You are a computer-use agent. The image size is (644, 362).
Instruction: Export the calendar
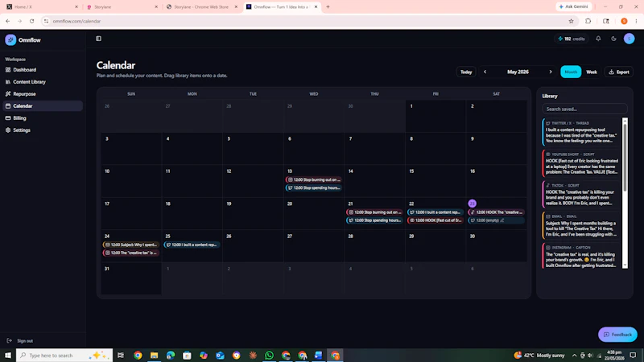[x=619, y=72]
